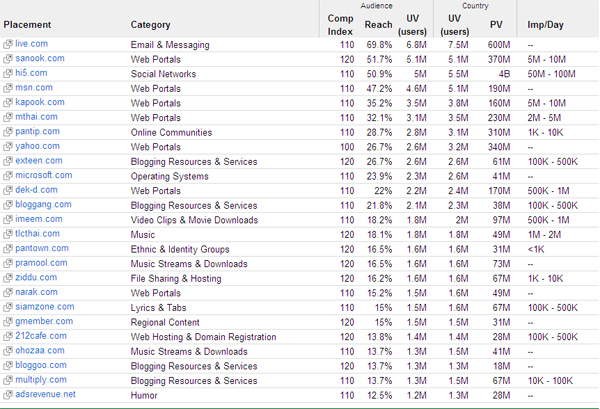The height and width of the screenshot is (409, 600).
Task: Select the 'Humor' category cell
Action: coord(144,395)
